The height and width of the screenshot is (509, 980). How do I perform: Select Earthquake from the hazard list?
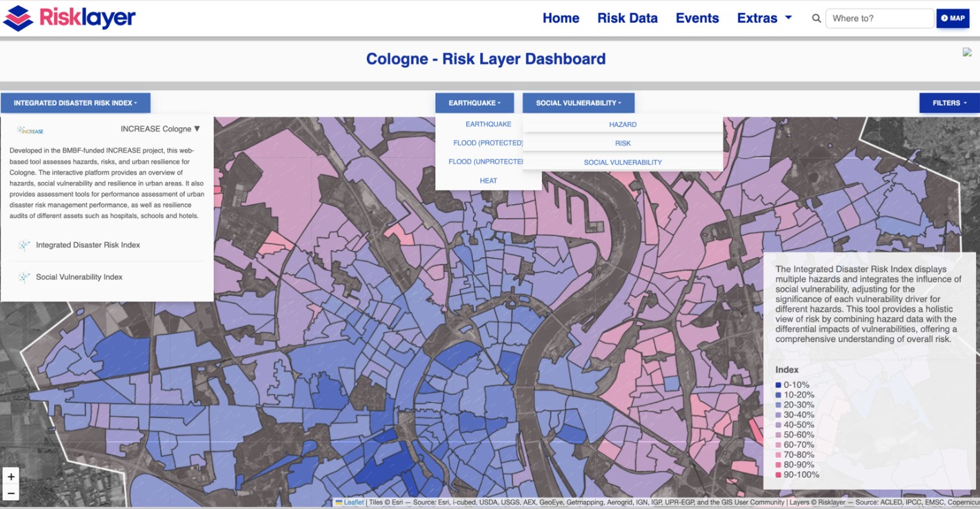(488, 124)
